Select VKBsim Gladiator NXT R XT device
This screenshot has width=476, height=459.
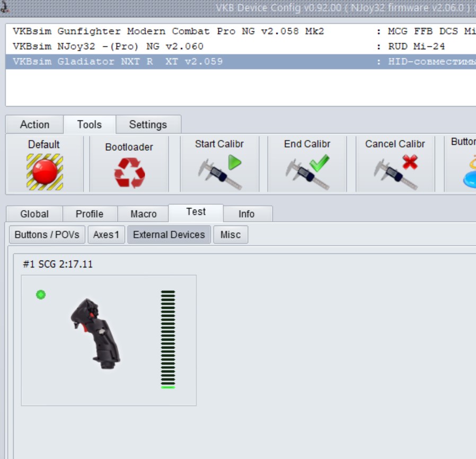coord(241,62)
